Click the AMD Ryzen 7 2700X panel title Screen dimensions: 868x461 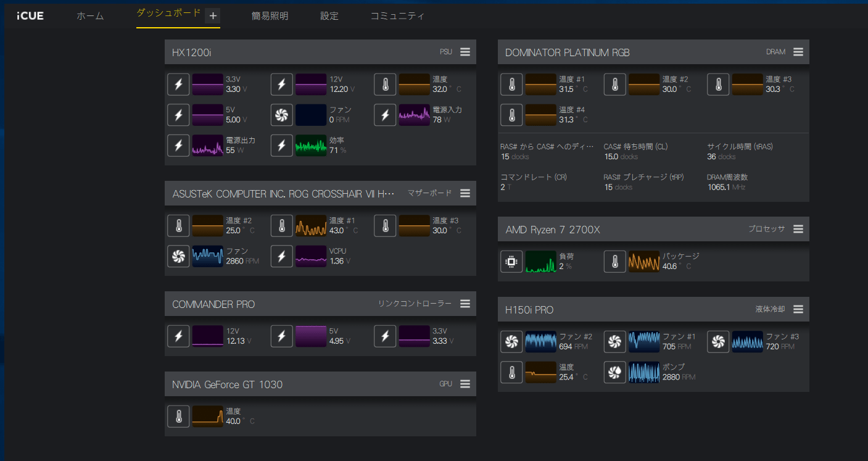[x=553, y=230]
